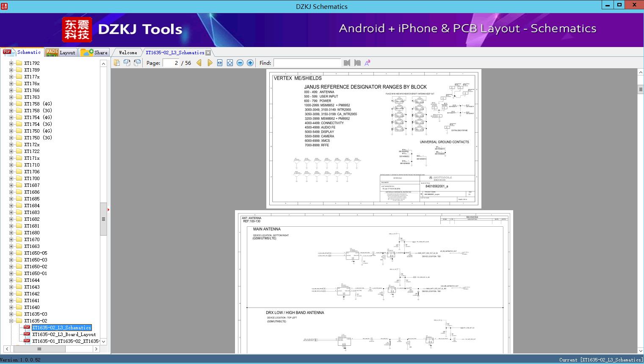Image resolution: width=644 pixels, height=364 pixels.
Task: Select the XT1683 folder
Action: coord(32,212)
